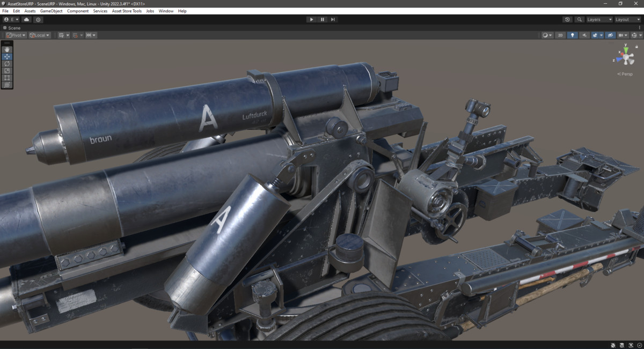Select the Scale tool
Screen dimensions: 644x349
pyautogui.click(x=7, y=70)
